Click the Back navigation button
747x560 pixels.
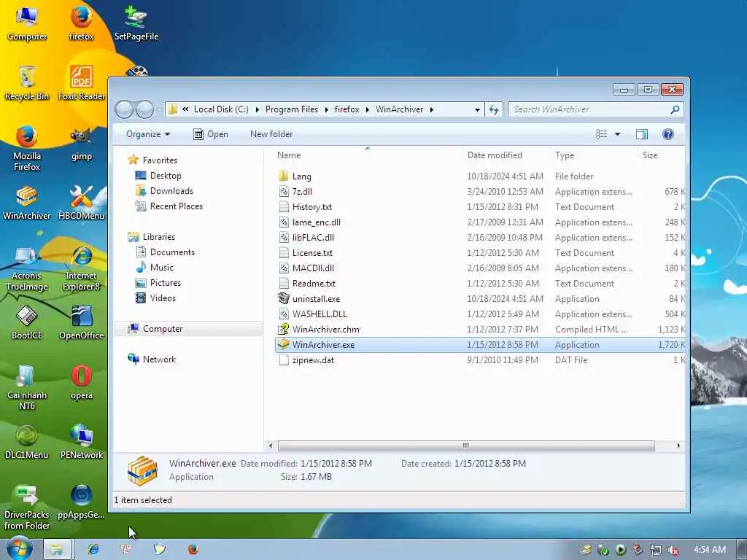(124, 109)
